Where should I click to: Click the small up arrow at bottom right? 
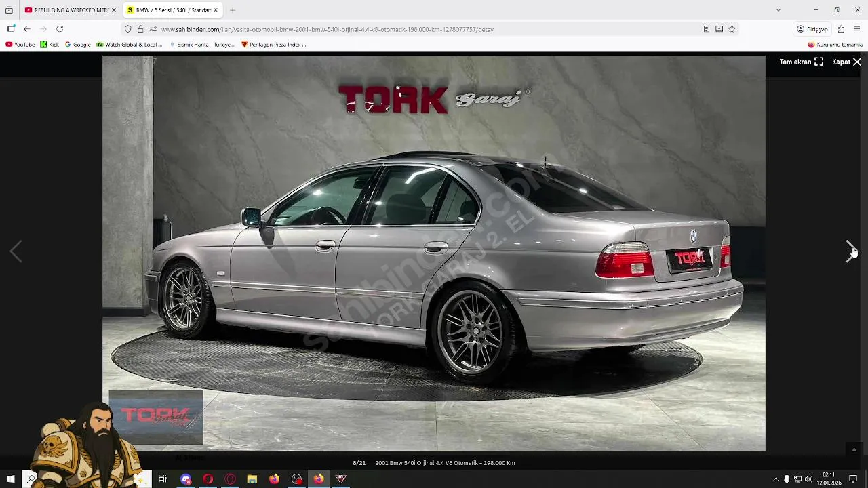[854, 449]
